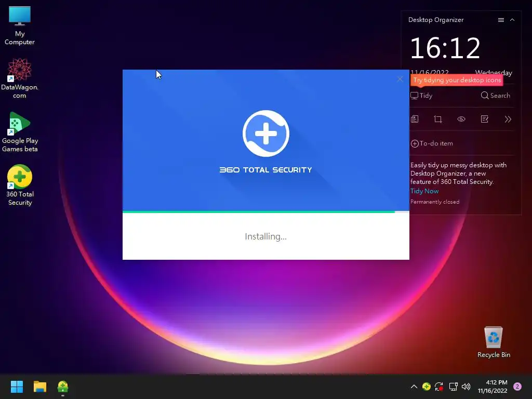Show hidden system tray icons
This screenshot has width=532, height=399.
(414, 387)
